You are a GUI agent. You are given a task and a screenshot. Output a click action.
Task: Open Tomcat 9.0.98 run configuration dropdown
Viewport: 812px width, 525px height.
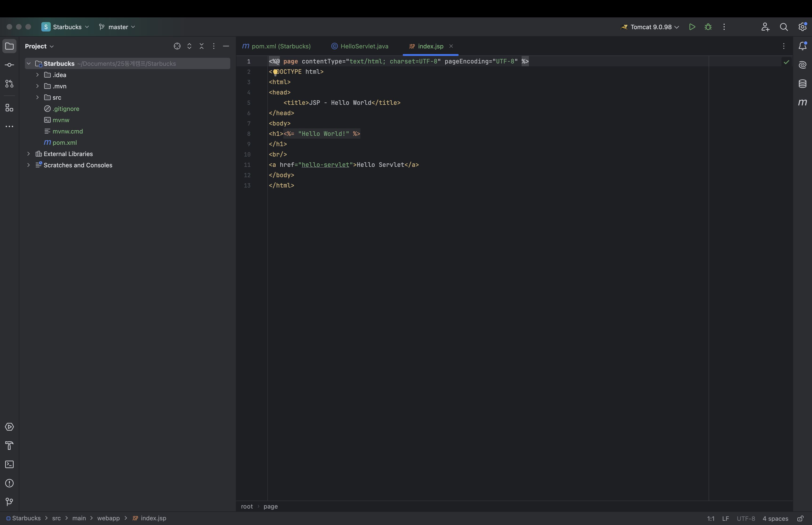[x=650, y=27]
